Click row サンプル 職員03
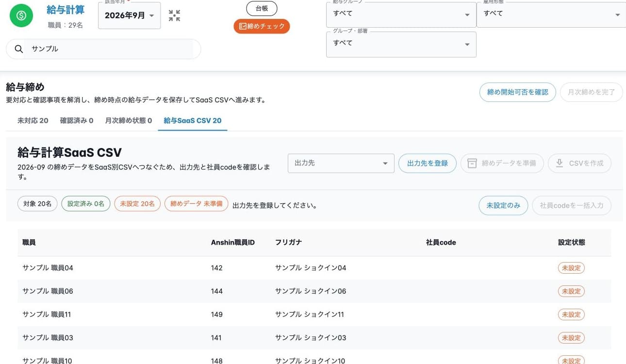Image resolution: width=626 pixels, height=364 pixels. [x=314, y=338]
